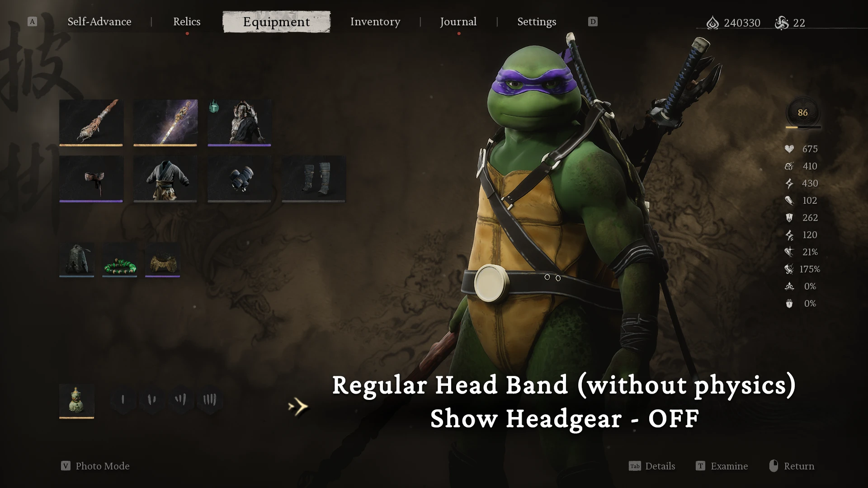This screenshot has width=868, height=488.
Task: Select the arm bracers equipment slot
Action: point(239,179)
